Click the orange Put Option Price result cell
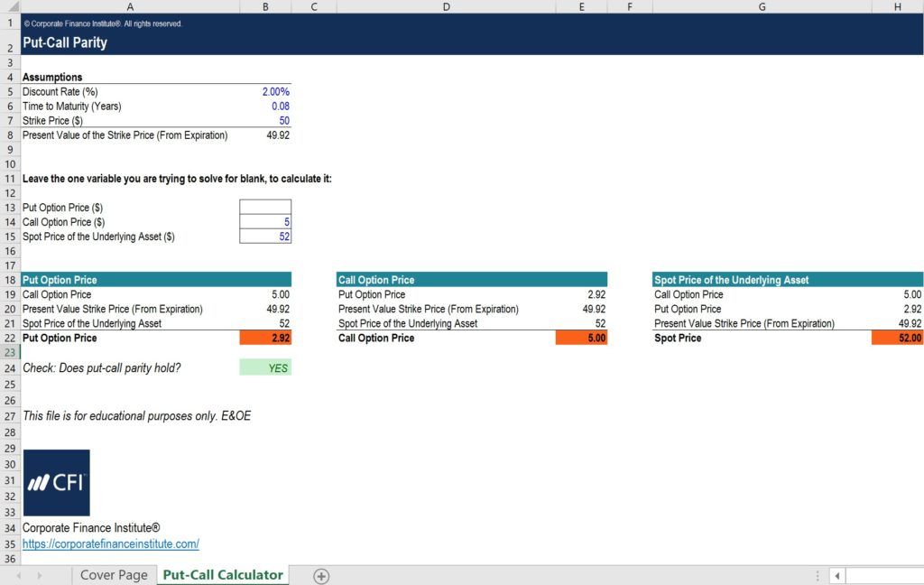924x585 pixels. pyautogui.click(x=265, y=337)
